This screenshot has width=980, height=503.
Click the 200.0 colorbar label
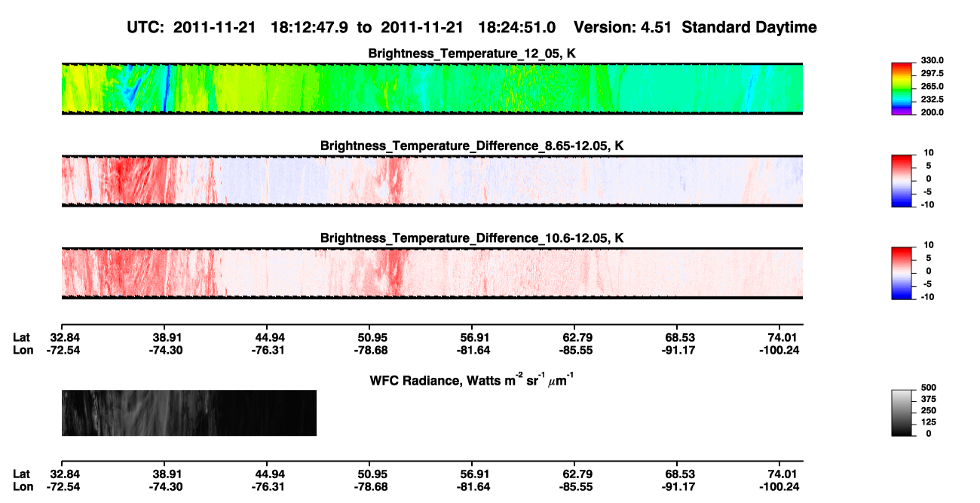pyautogui.click(x=933, y=112)
